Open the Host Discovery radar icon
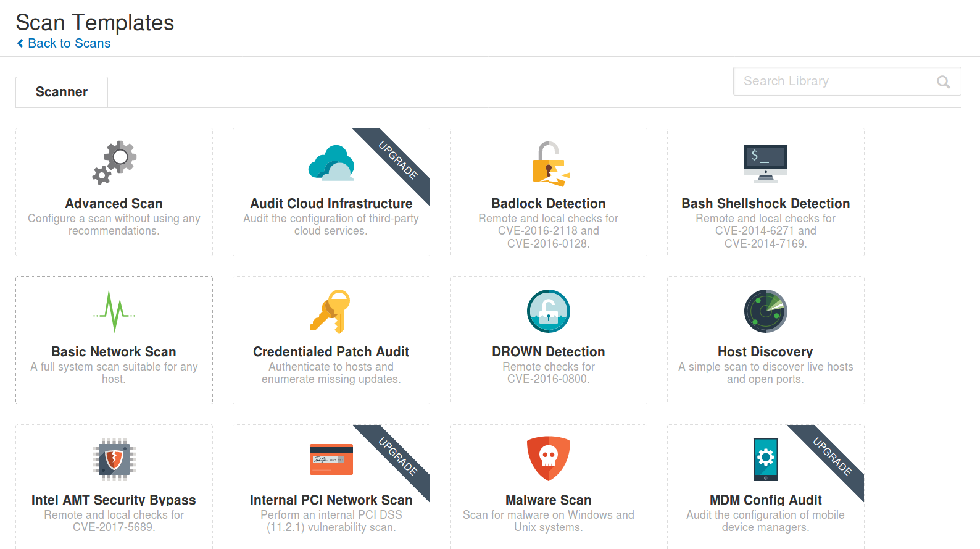Viewport: 980px width, 549px height. [x=765, y=311]
